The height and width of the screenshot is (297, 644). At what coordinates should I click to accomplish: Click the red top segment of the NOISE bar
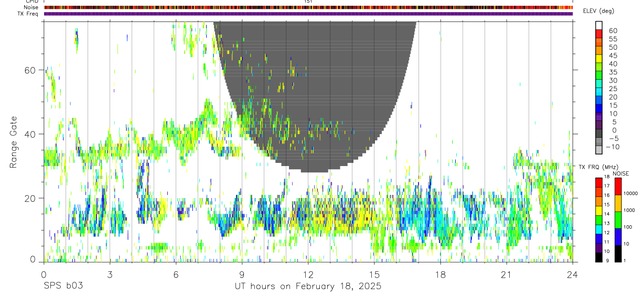617,186
